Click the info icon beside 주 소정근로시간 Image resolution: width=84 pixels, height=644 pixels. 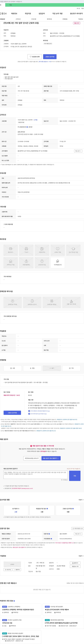coord(27,127)
